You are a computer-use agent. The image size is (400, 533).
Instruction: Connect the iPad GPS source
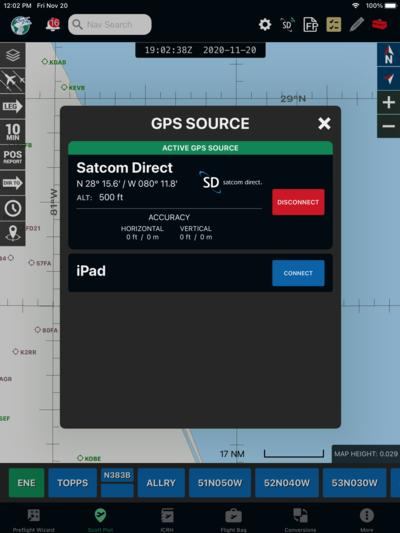click(x=298, y=273)
